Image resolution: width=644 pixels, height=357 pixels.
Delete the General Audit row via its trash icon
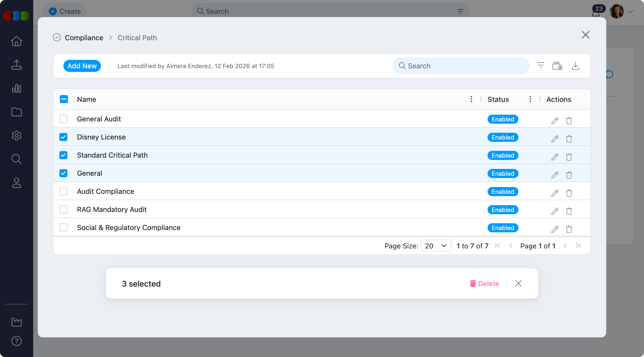[569, 121]
